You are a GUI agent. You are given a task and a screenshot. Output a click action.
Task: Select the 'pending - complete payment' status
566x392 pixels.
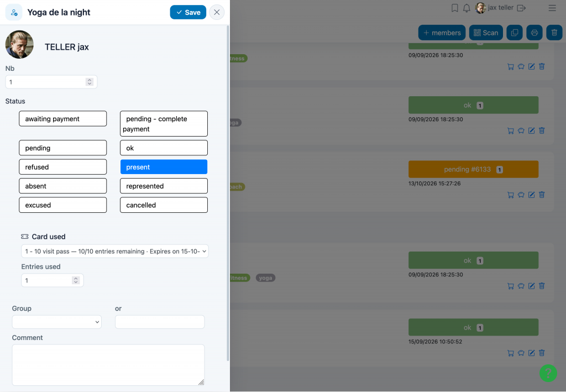coord(164,124)
